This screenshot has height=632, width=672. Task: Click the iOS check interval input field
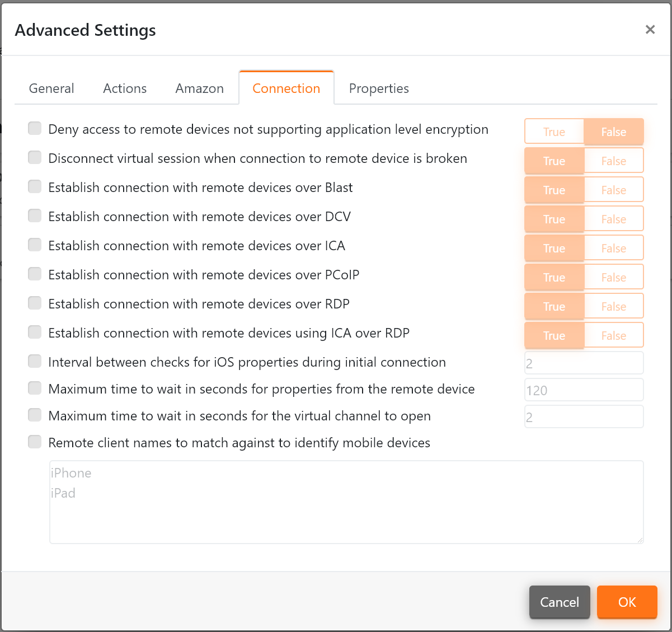584,363
